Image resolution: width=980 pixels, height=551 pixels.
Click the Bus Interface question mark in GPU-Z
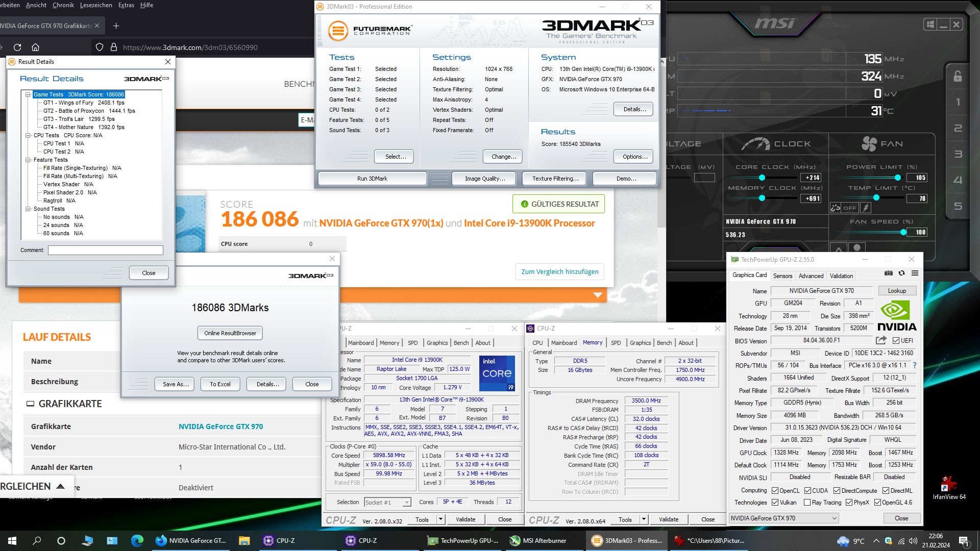click(x=915, y=365)
